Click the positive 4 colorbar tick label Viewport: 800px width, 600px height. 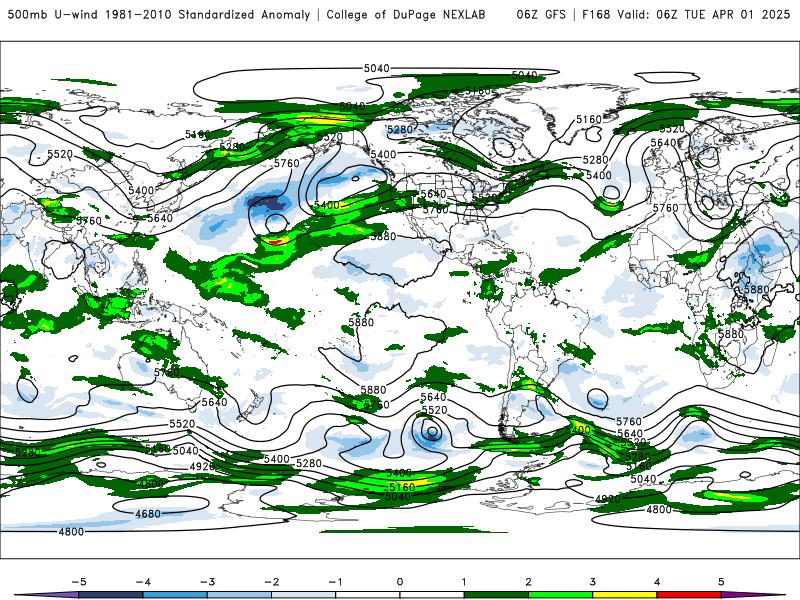657,582
